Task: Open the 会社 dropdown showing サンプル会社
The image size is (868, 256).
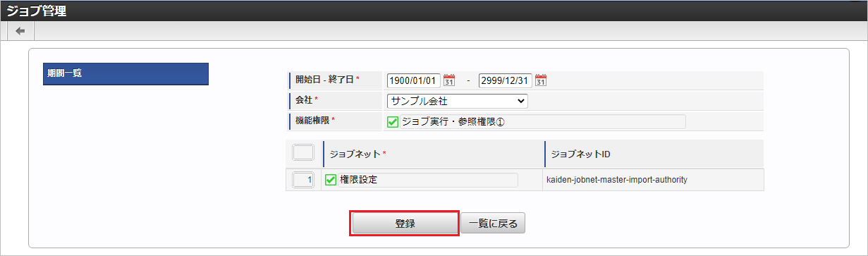Action: pyautogui.click(x=457, y=101)
